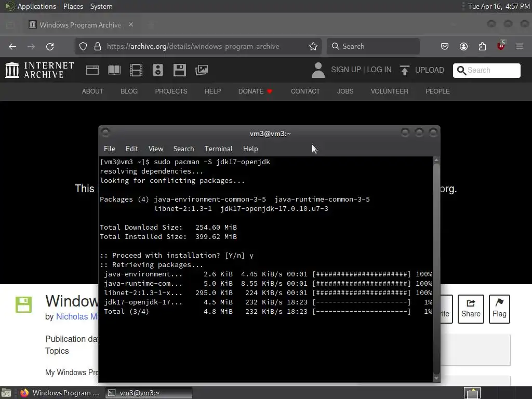Open the terminal File menu
Viewport: 532px width, 399px height.
pos(109,149)
